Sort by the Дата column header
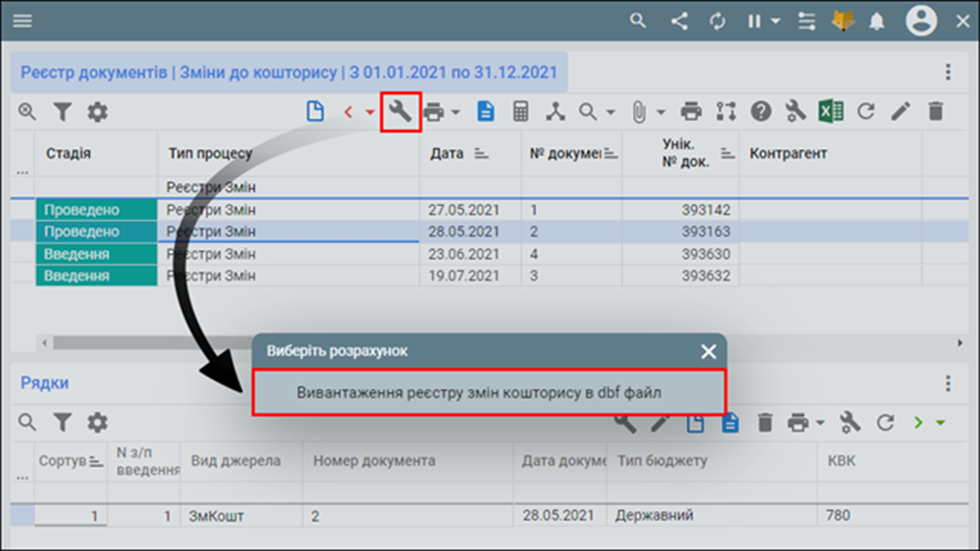The height and width of the screenshot is (551, 980). [447, 153]
